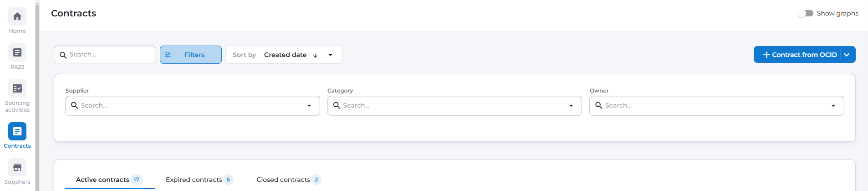The width and height of the screenshot is (868, 191).
Task: Expand the Sort by dropdown
Action: coord(330,55)
